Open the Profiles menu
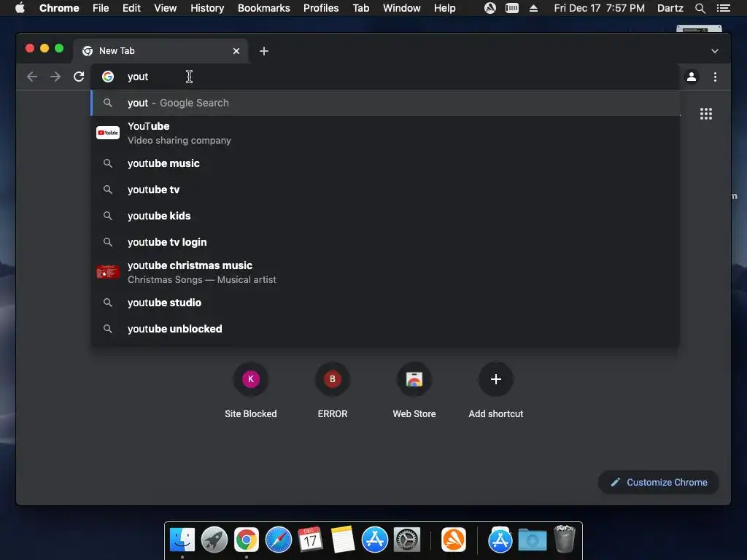 pyautogui.click(x=321, y=8)
